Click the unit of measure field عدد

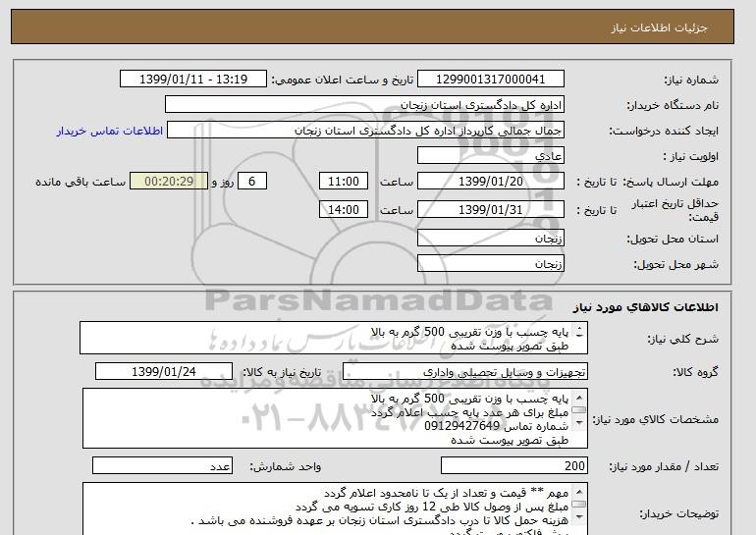(x=162, y=465)
